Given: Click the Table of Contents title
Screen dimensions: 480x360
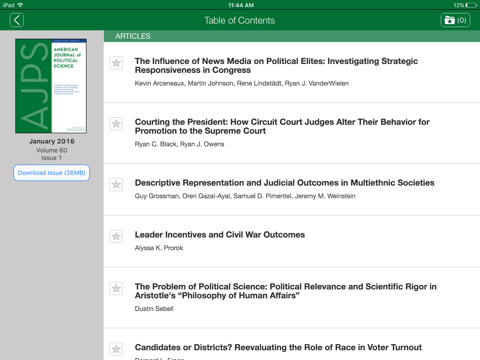Looking at the screenshot, I should (x=240, y=20).
